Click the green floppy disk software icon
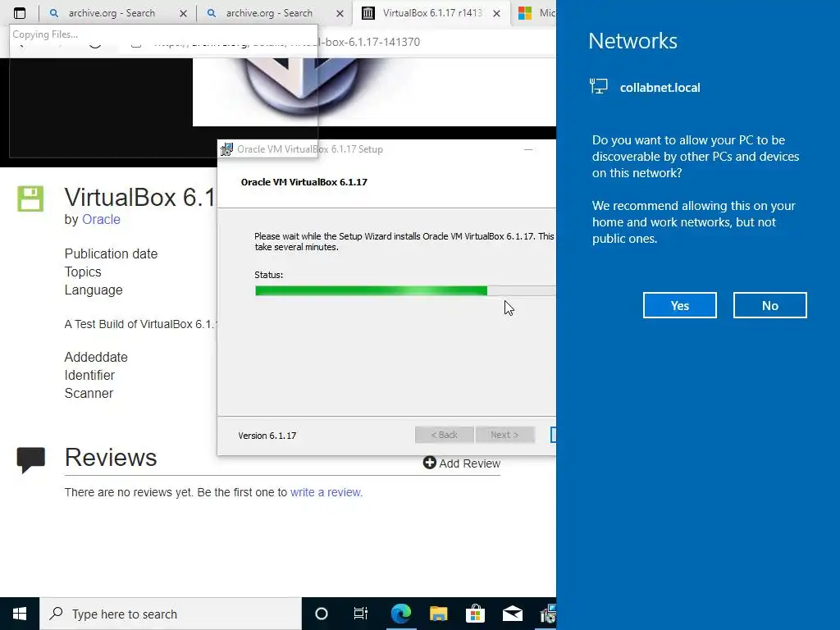The width and height of the screenshot is (840, 630). coord(30,199)
